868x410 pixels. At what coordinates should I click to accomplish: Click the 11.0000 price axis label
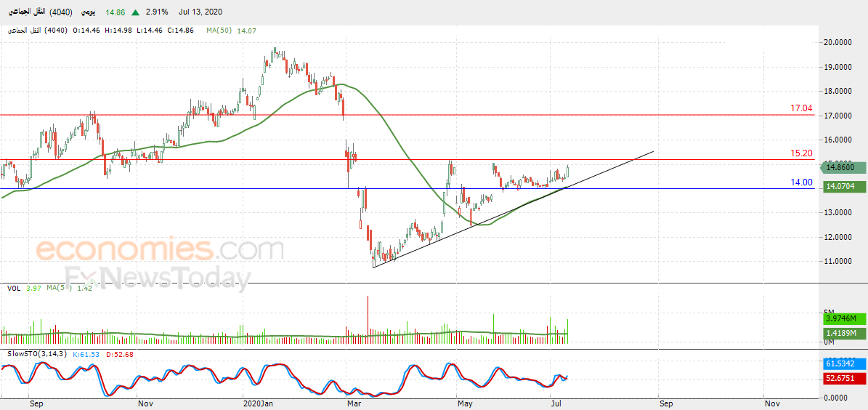(836, 260)
